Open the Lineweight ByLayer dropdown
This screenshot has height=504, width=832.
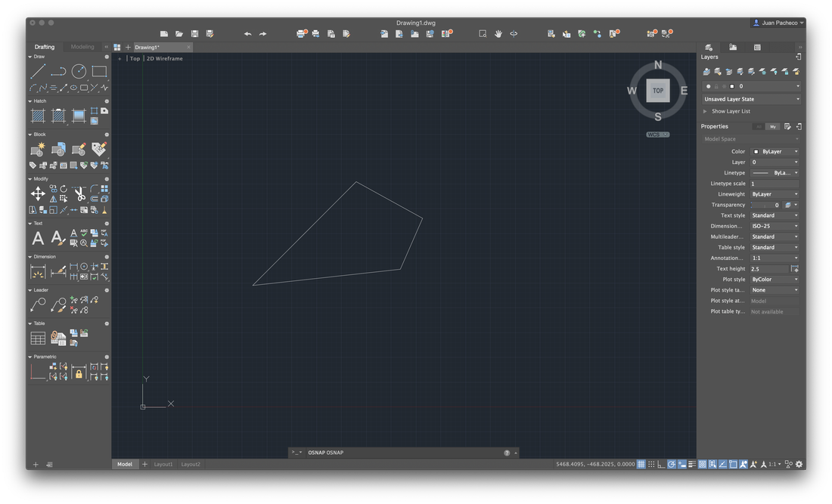pos(775,194)
